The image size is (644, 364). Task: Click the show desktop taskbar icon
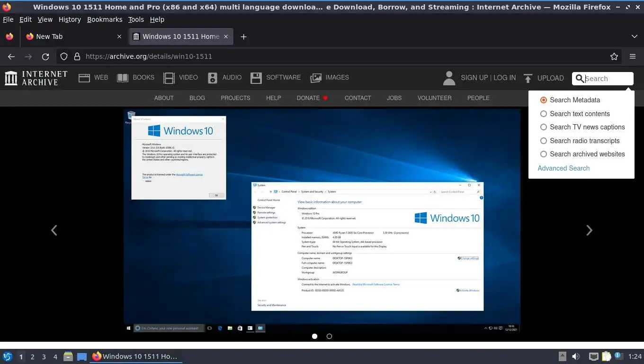82,356
